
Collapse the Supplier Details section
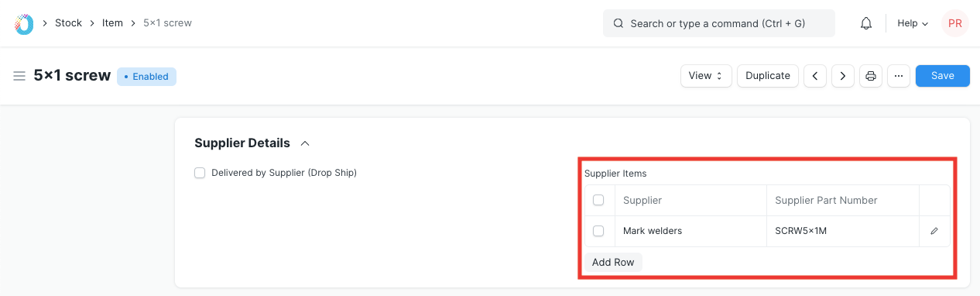305,143
